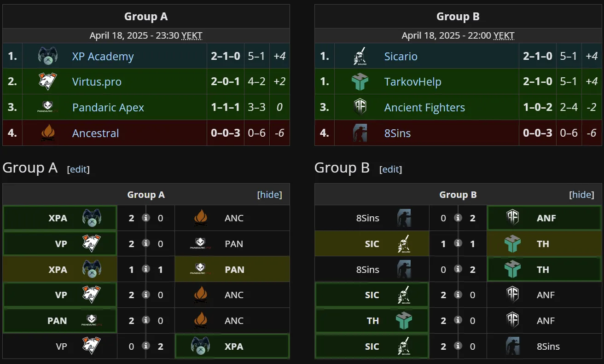Show info for VP vs XPA match
This screenshot has height=364, width=604.
[146, 346]
